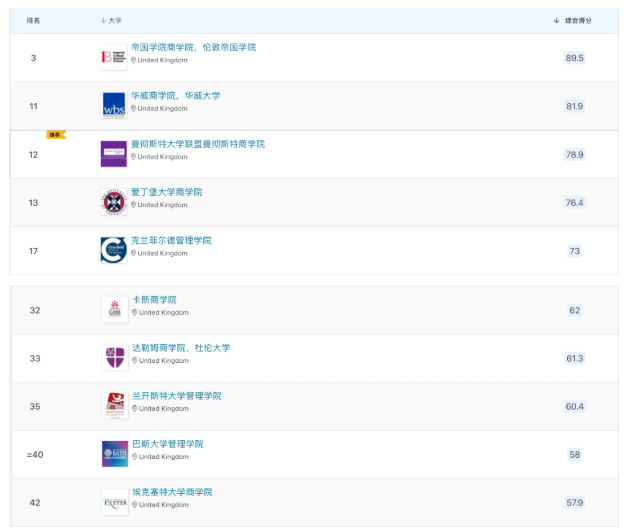Click location pin under 华威商学院
The height and width of the screenshot is (528, 626).
(134, 108)
